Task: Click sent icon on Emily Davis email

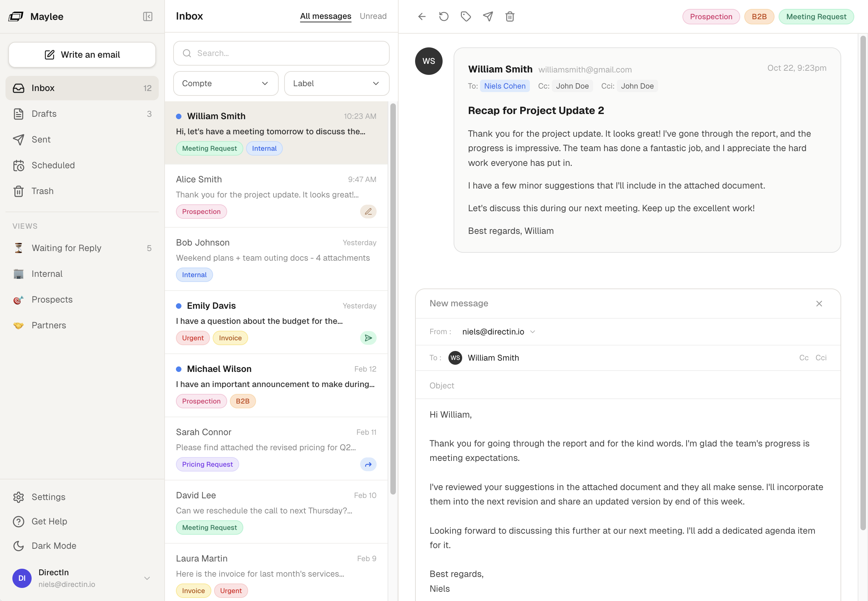Action: click(x=368, y=338)
